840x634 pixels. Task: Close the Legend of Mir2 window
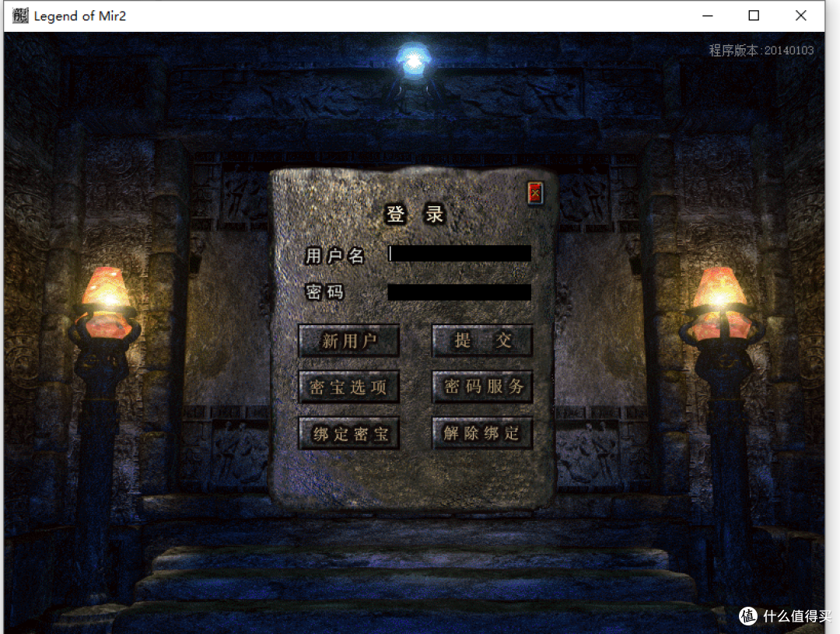point(800,16)
